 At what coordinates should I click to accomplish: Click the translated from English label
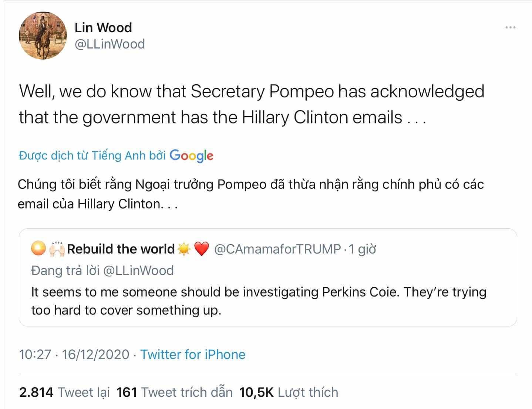92,156
